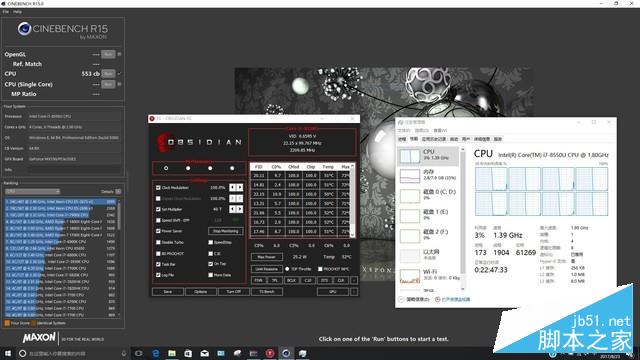
Task: Enable C1E checkbox
Action: 211,253
